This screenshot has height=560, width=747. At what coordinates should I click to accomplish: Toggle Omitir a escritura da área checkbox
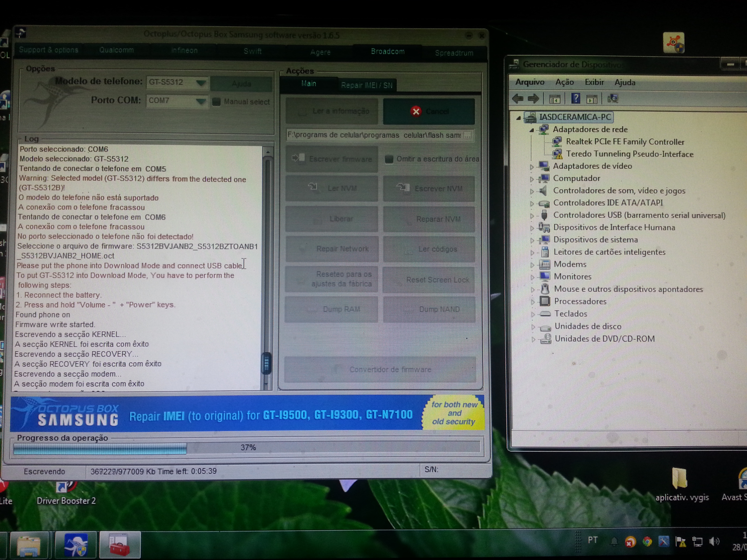pos(389,159)
